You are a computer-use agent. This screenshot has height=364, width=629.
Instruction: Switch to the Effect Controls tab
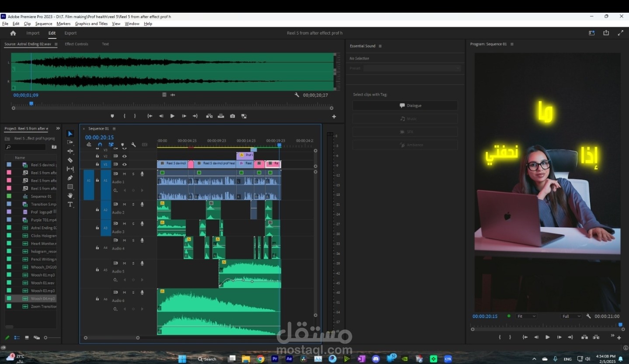coord(76,44)
